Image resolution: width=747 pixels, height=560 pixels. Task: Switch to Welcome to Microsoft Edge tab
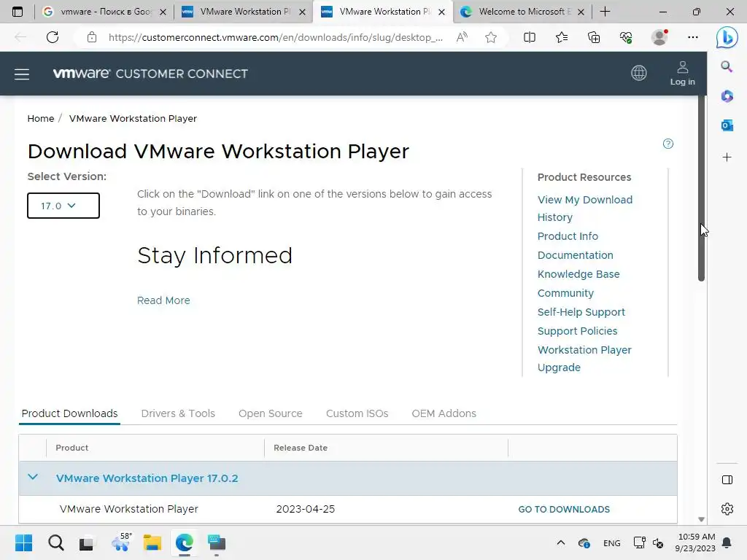[522, 12]
